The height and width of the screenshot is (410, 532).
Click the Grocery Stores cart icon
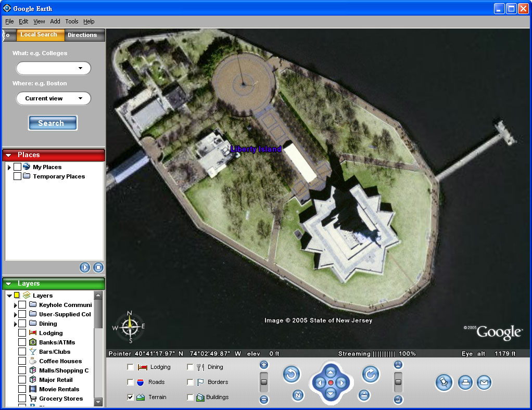click(33, 398)
